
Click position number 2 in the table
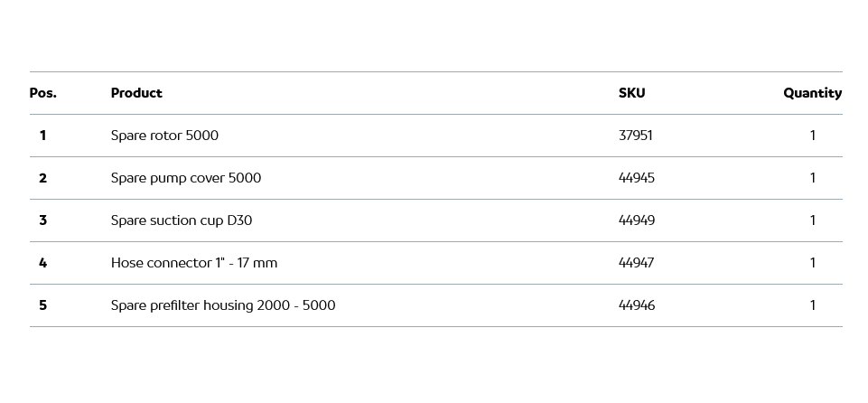(42, 178)
